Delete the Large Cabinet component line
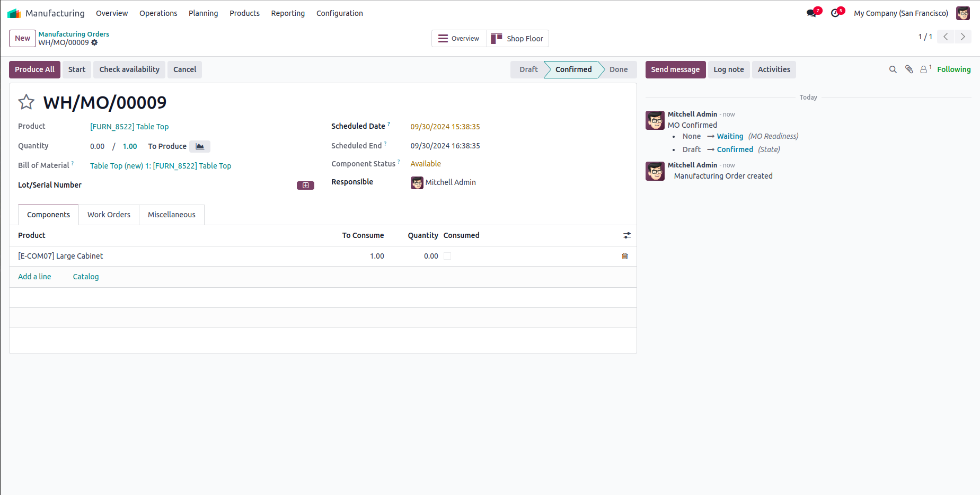The height and width of the screenshot is (495, 980). (625, 256)
